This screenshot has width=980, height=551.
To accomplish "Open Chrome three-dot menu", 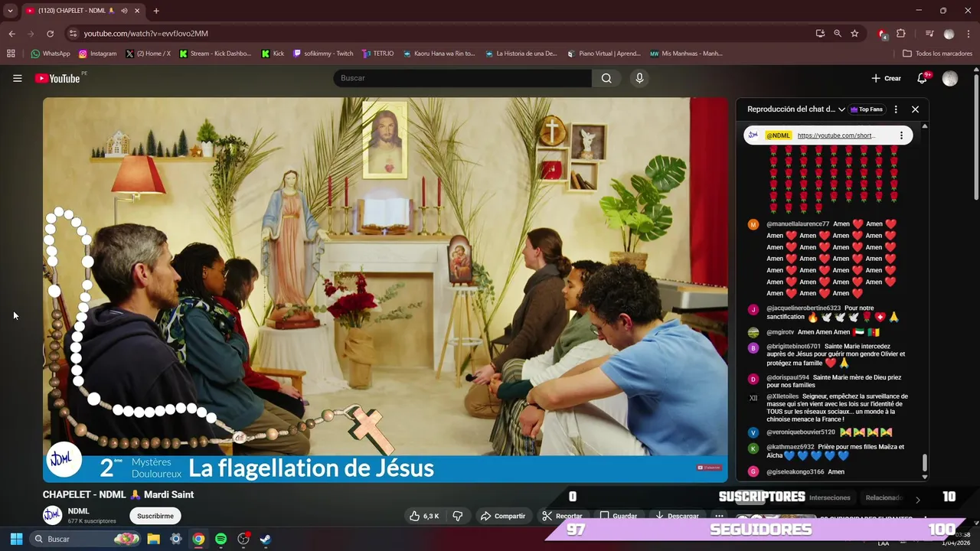I will (969, 34).
